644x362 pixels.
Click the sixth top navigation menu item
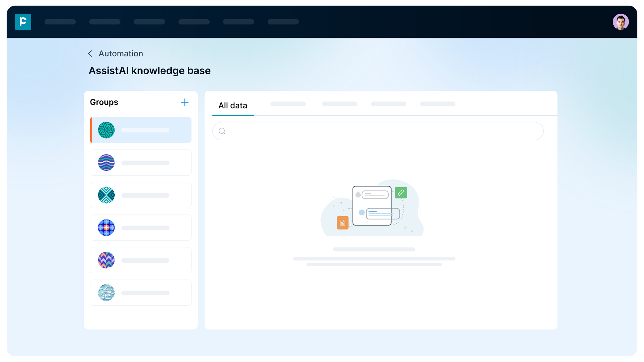tap(283, 22)
